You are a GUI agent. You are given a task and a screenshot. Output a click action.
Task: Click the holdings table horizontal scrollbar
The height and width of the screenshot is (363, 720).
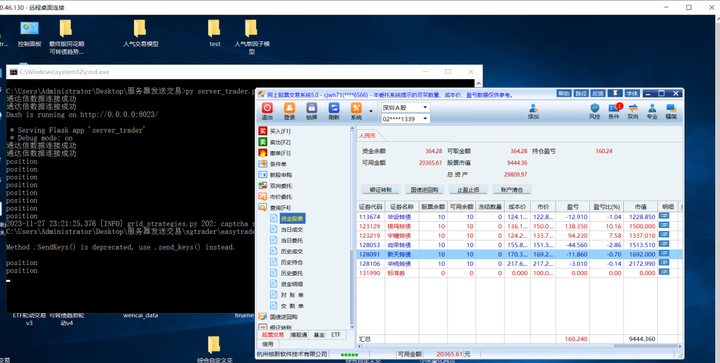point(518,346)
